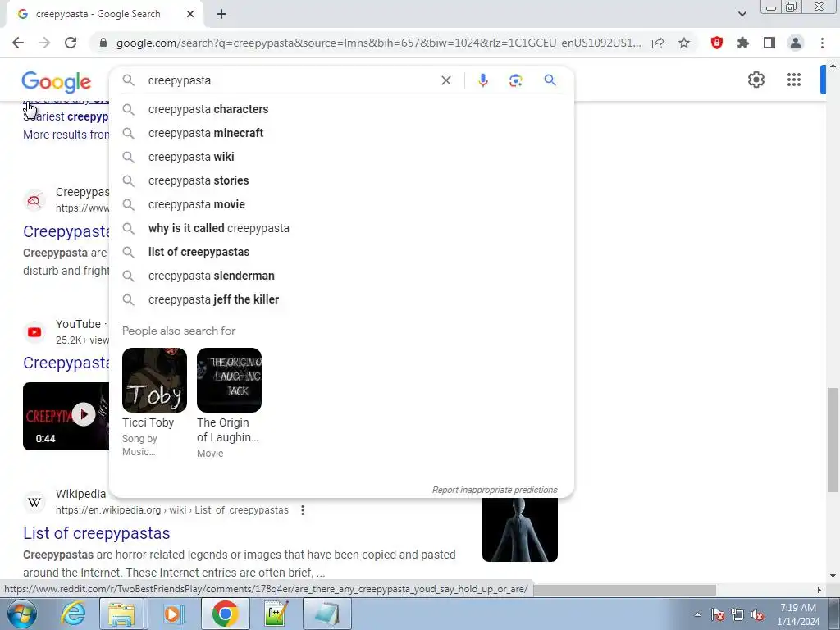Click the browser back arrow
Image resolution: width=840 pixels, height=630 pixels.
(18, 43)
